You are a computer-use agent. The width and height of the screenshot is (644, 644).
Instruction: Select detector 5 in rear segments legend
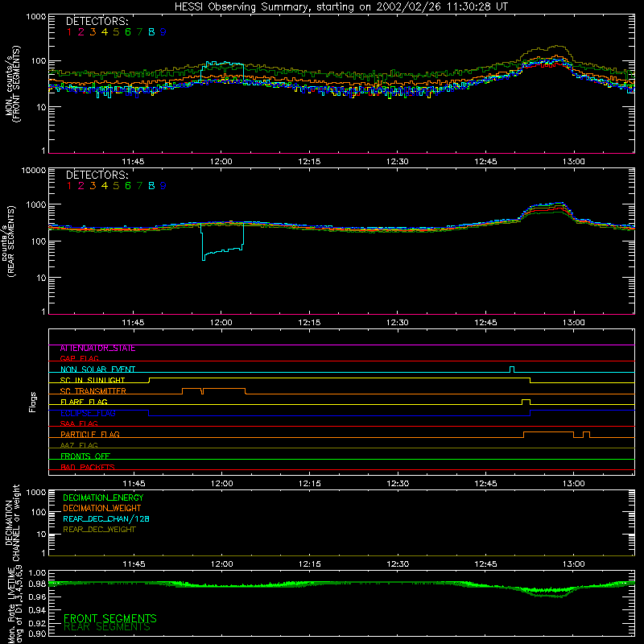pos(116,186)
